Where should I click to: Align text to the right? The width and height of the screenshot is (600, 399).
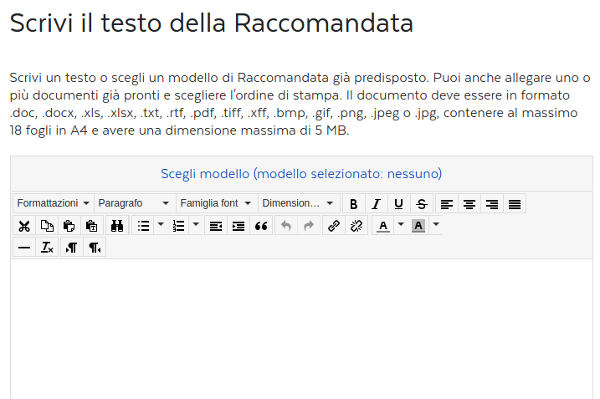tap(492, 204)
